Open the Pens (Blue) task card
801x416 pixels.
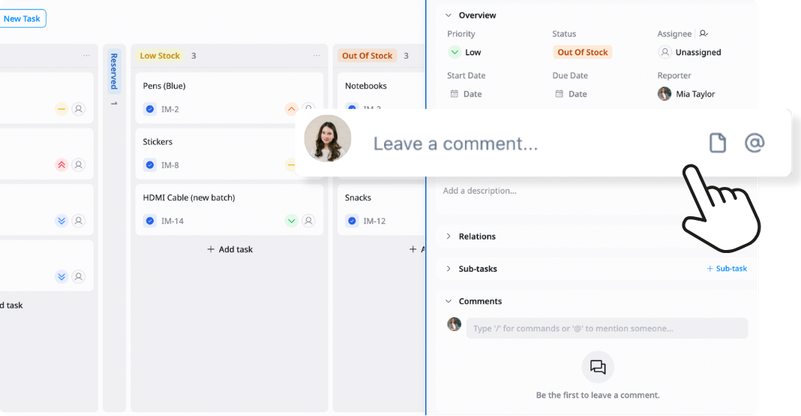pos(229,98)
